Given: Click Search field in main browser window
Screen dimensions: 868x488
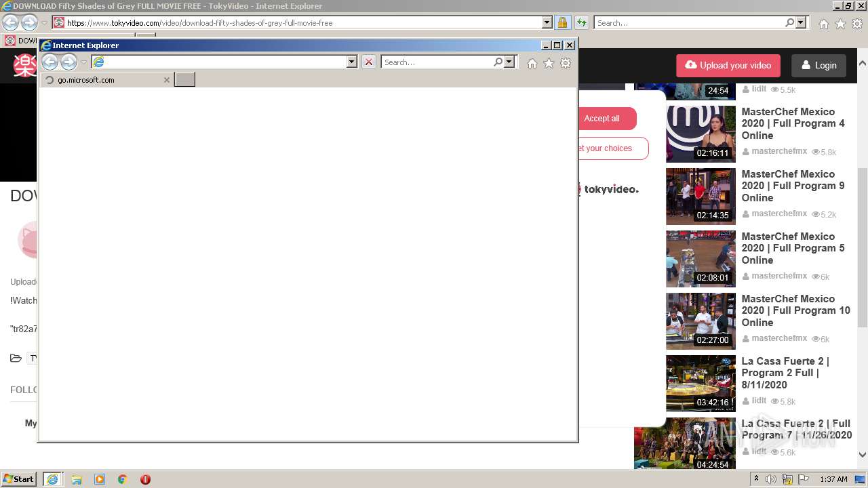Looking at the screenshot, I should pyautogui.click(x=688, y=22).
